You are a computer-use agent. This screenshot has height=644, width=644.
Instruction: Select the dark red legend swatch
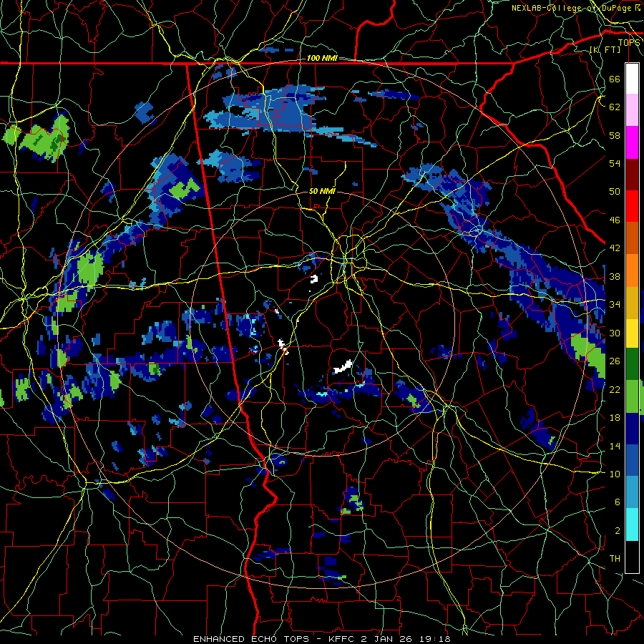point(632,174)
